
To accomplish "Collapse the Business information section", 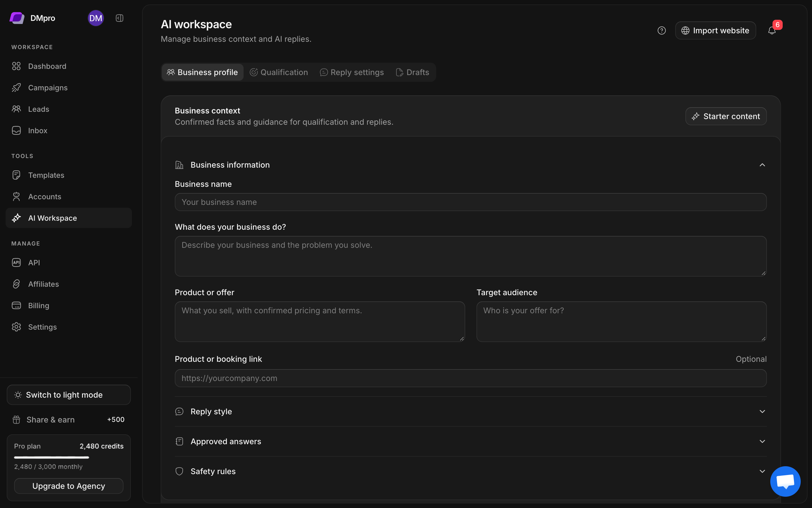I will [x=470, y=165].
